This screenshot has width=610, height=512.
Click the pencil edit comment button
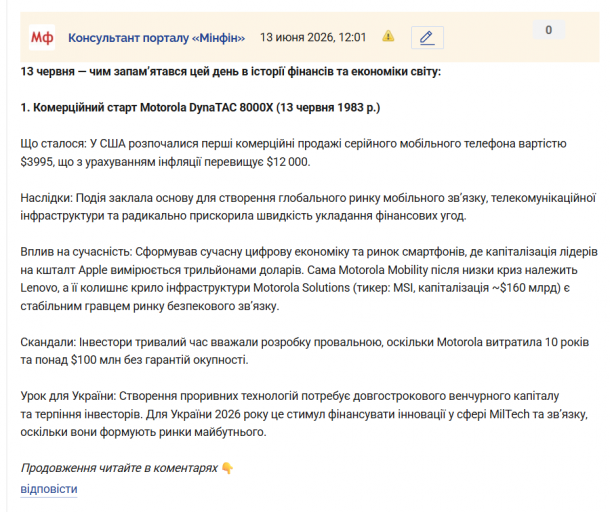[x=427, y=38]
